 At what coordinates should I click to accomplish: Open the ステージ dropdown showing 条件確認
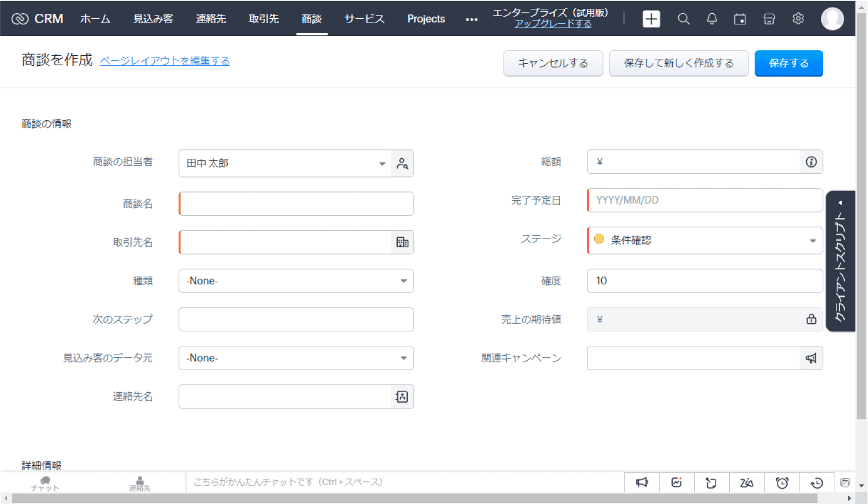(704, 241)
